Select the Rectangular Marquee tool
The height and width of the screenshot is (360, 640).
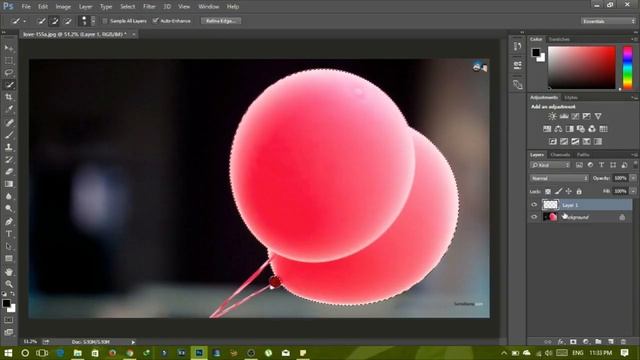click(9, 61)
